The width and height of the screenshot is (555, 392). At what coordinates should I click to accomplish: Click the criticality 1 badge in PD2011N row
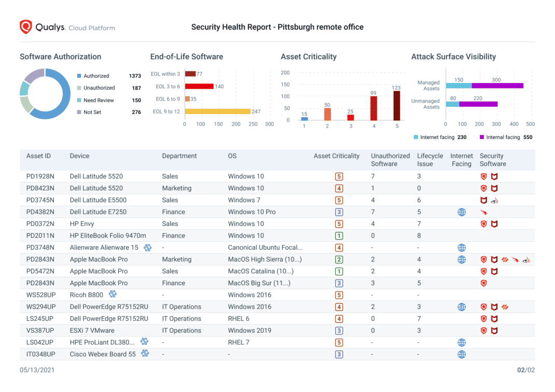[x=339, y=235]
